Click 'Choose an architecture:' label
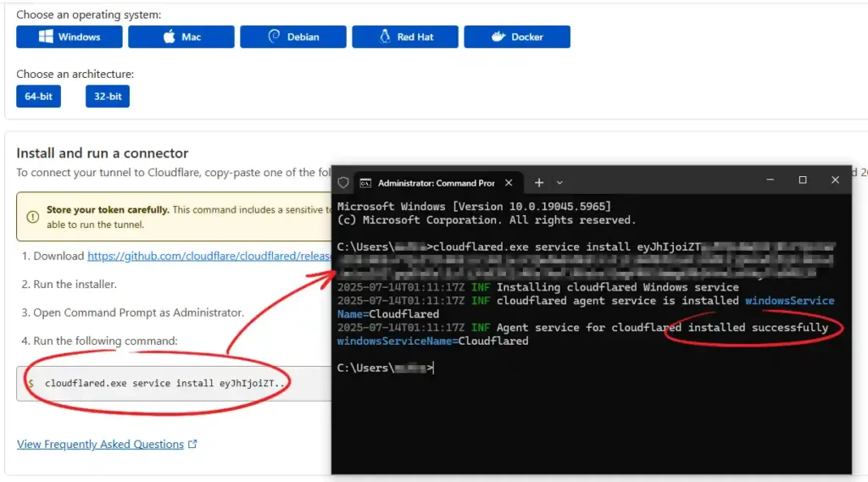Viewport: 868px width, 482px height. point(75,74)
